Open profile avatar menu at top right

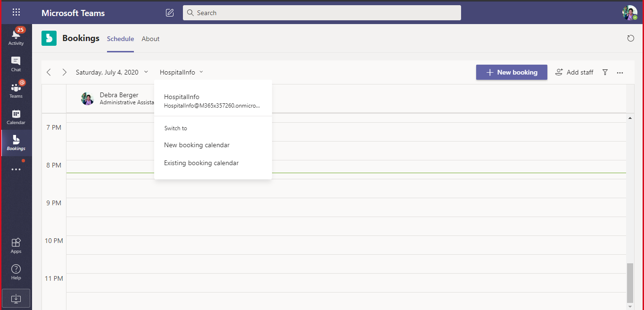(630, 13)
